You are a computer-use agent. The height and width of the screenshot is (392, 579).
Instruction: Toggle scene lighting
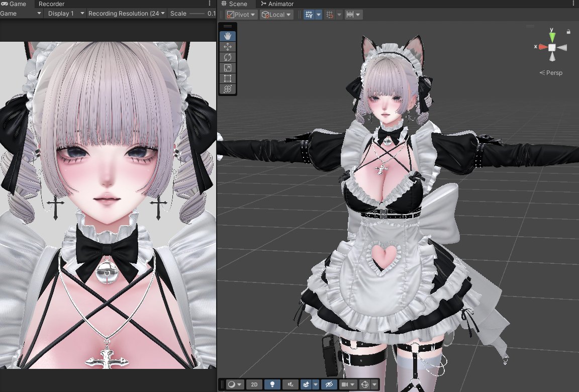[x=272, y=384]
